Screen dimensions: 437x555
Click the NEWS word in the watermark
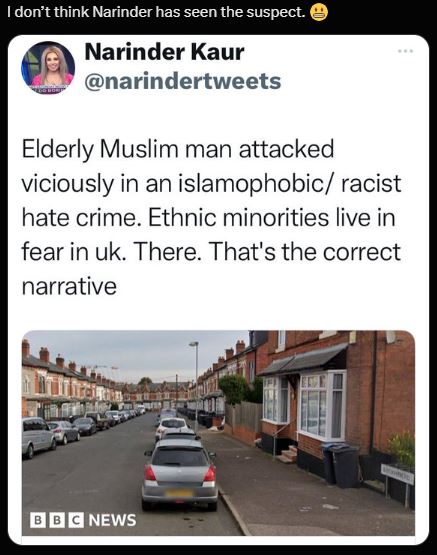[x=112, y=520]
